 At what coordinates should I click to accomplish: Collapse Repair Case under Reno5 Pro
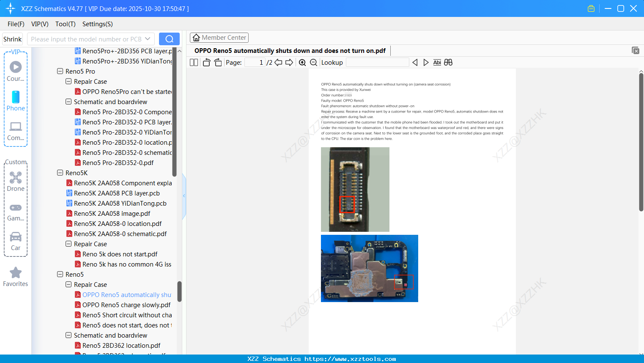69,82
